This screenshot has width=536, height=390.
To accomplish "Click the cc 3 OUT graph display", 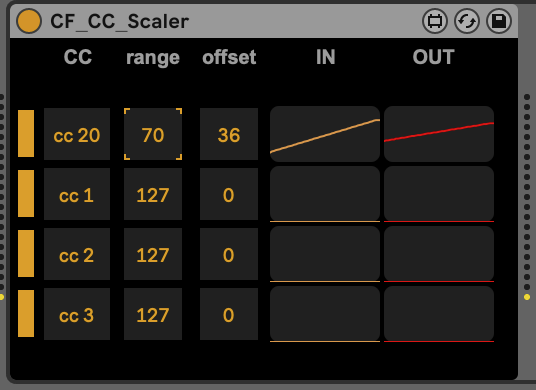I will click(439, 314).
